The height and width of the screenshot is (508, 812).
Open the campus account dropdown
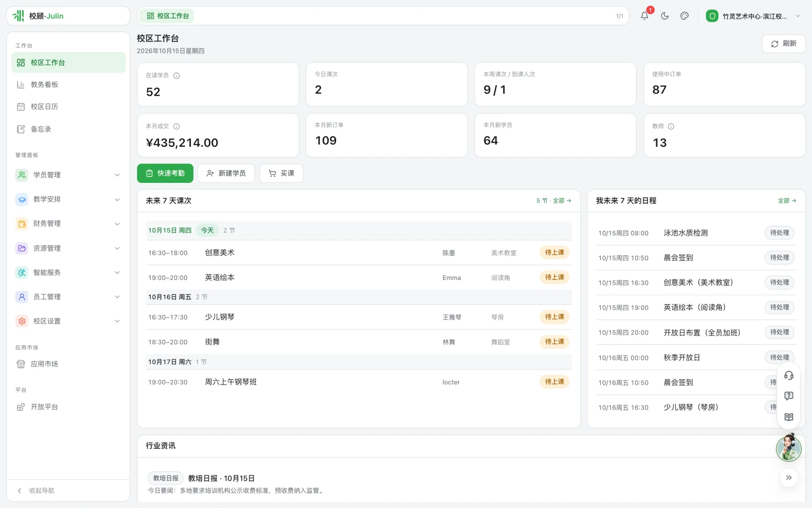pos(753,16)
